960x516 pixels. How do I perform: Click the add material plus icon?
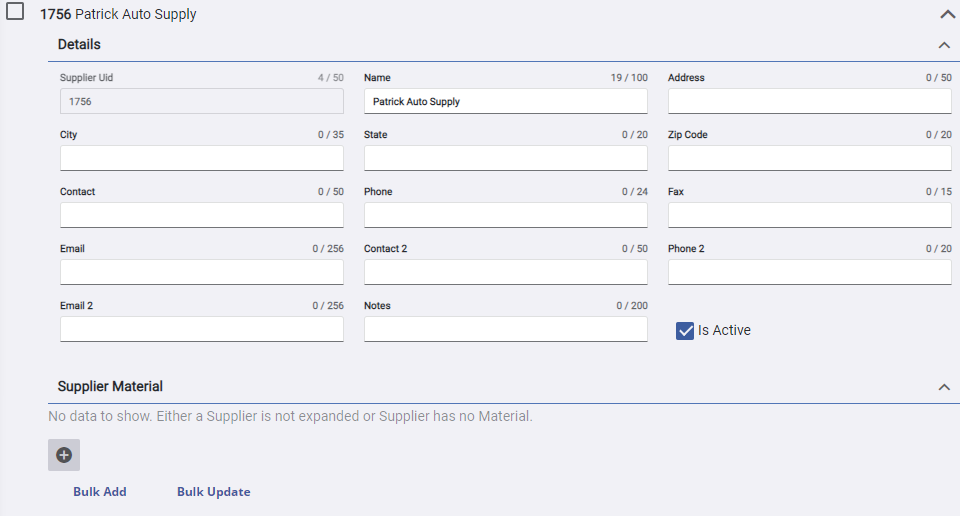pos(64,455)
